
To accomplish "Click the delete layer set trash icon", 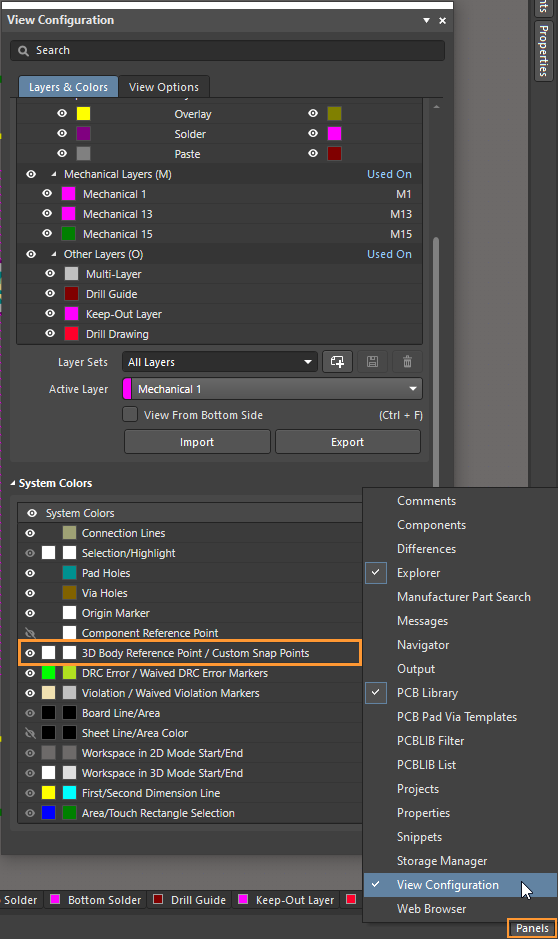I will 408,362.
